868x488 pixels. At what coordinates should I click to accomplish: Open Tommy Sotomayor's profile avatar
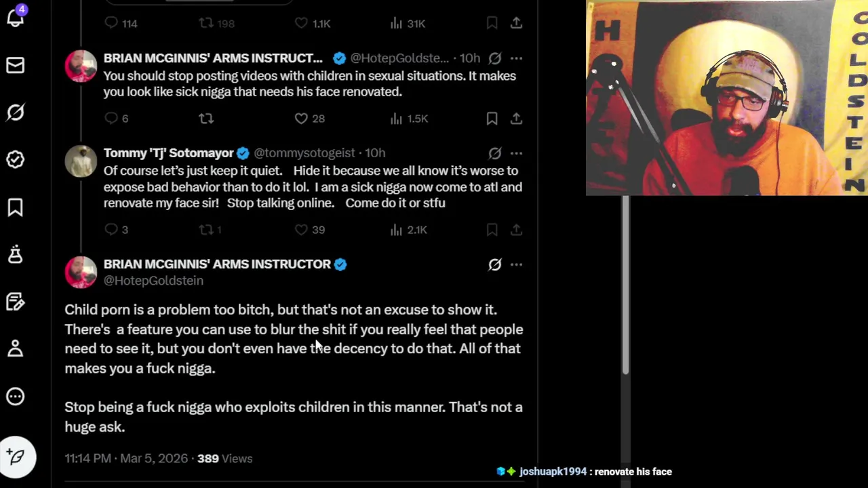pyautogui.click(x=81, y=161)
